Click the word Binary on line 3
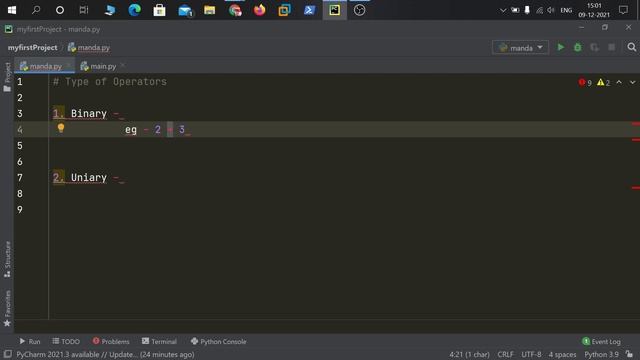This screenshot has width=640, height=360. click(89, 113)
